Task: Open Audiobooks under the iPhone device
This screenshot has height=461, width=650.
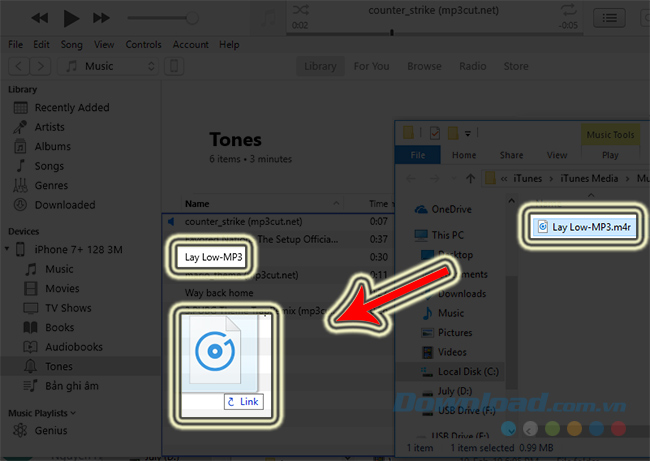Action: coord(74,347)
